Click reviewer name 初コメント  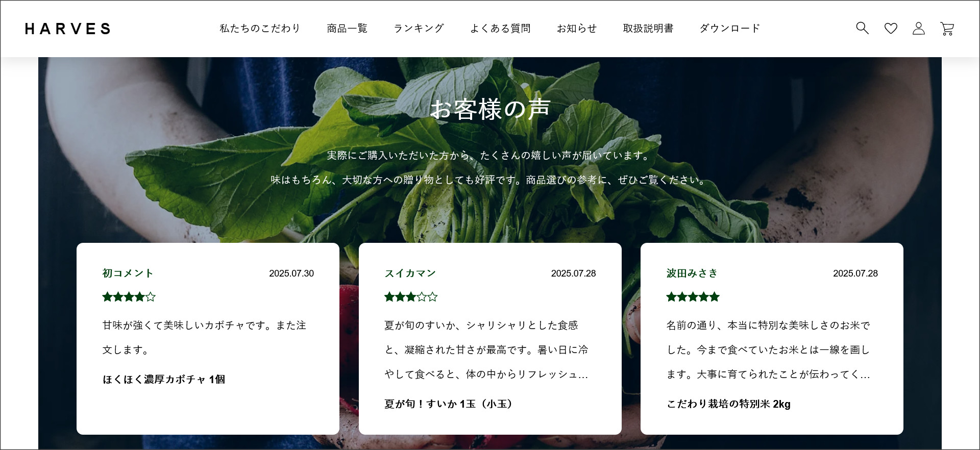tap(128, 273)
